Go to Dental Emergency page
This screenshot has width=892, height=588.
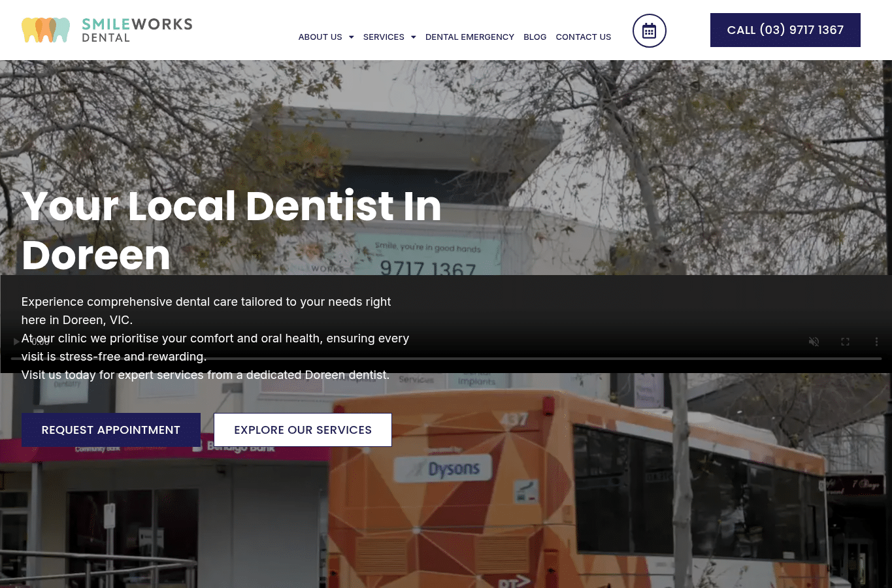(x=470, y=37)
